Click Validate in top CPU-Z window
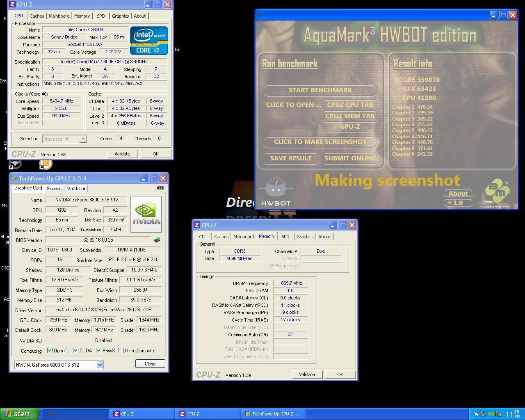The height and width of the screenshot is (420, 525). 122,154
